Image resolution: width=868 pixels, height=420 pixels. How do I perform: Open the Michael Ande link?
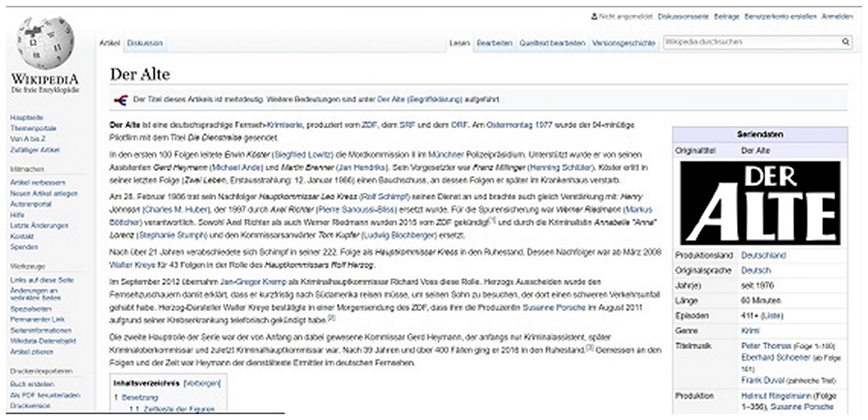[x=237, y=168]
